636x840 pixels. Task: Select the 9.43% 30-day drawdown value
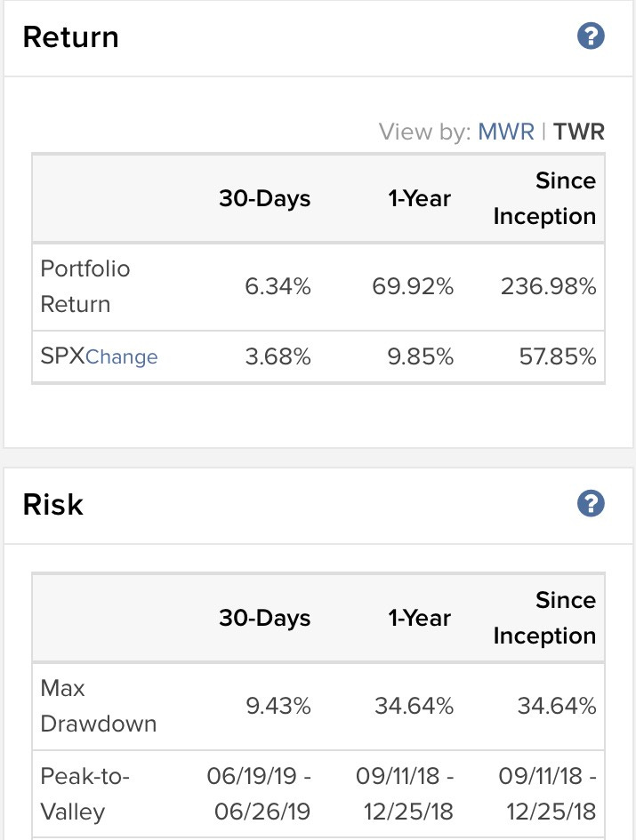(278, 706)
